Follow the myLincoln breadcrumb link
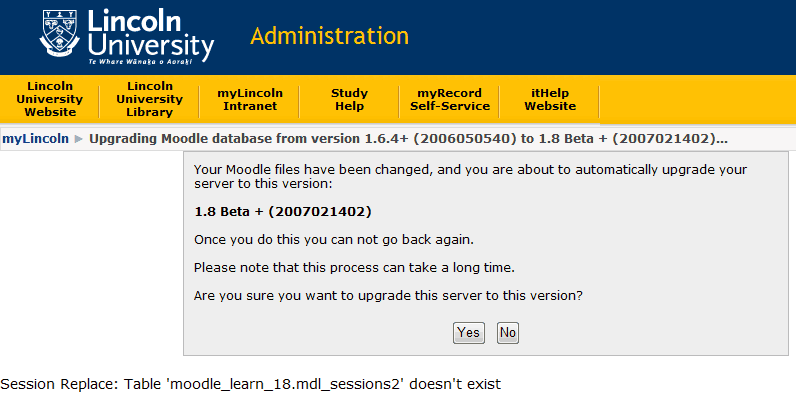796x413 pixels. 36,139
